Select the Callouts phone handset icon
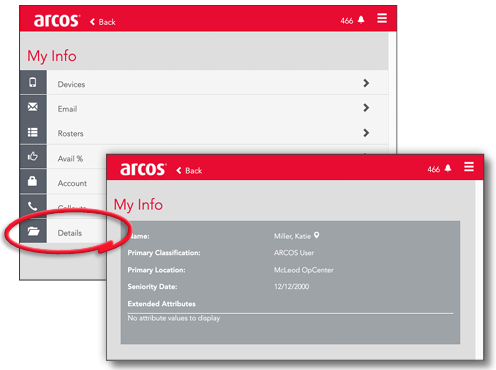496x370 pixels. [x=32, y=206]
